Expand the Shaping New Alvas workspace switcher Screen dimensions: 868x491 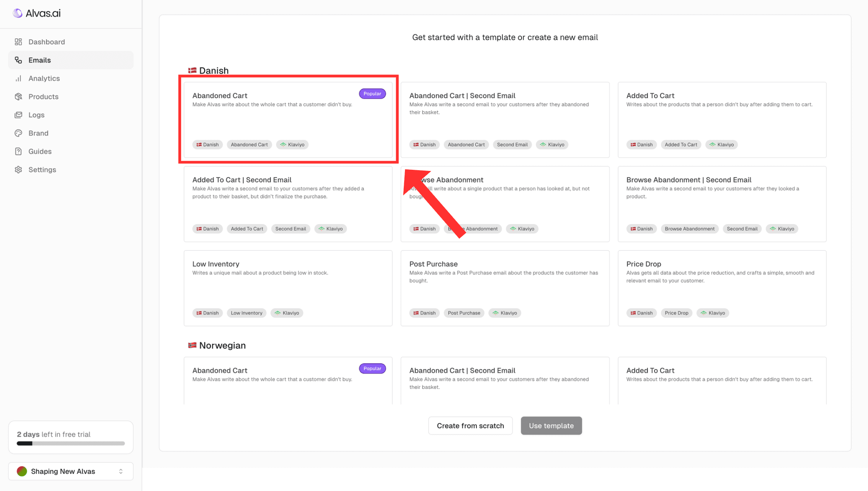(71, 471)
